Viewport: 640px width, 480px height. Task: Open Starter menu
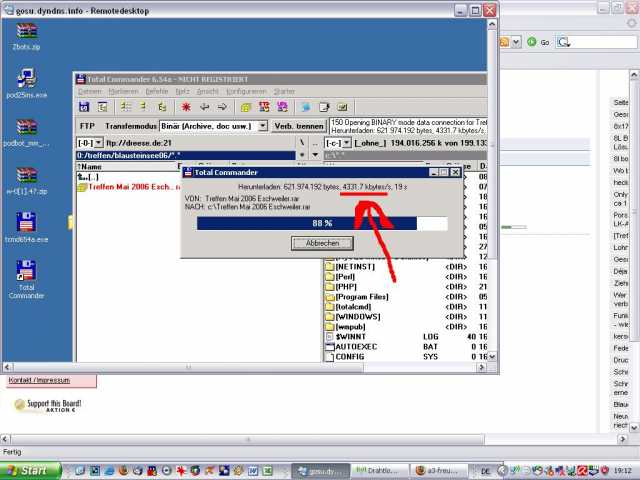tap(284, 91)
